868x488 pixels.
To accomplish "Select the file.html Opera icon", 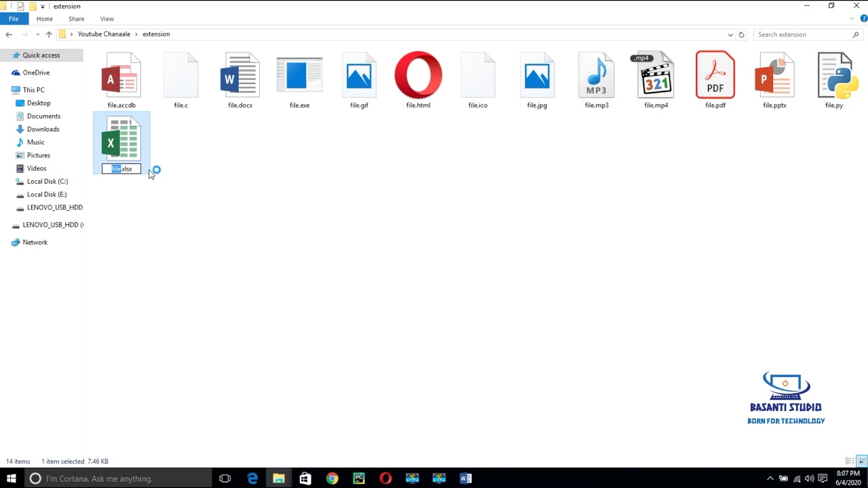I will click(x=418, y=75).
